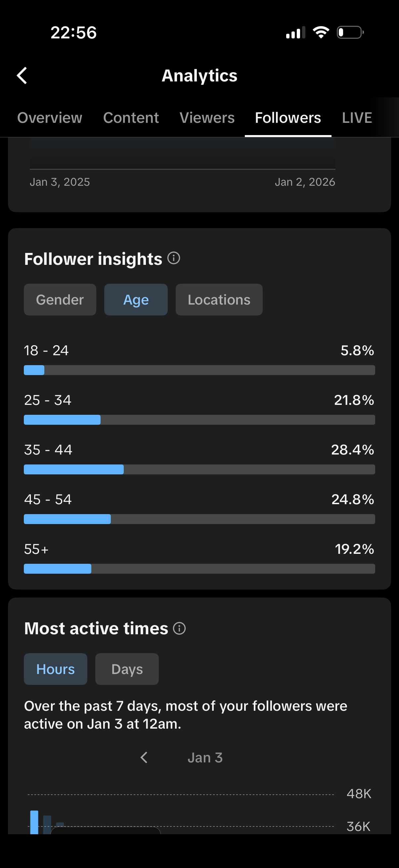Tap the cellular signal bars icon

click(295, 33)
